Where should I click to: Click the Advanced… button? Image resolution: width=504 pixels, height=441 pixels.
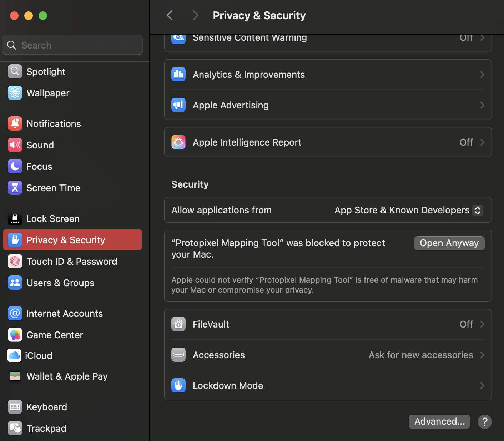[x=439, y=422]
